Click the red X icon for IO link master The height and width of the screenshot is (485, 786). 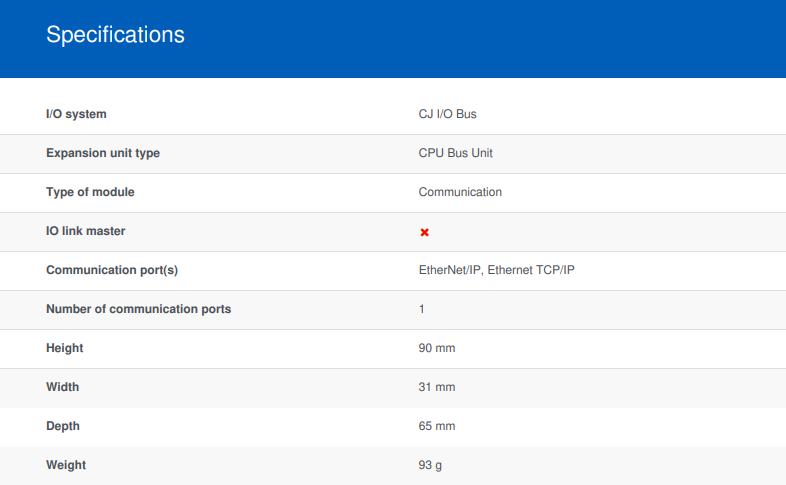[x=424, y=232]
